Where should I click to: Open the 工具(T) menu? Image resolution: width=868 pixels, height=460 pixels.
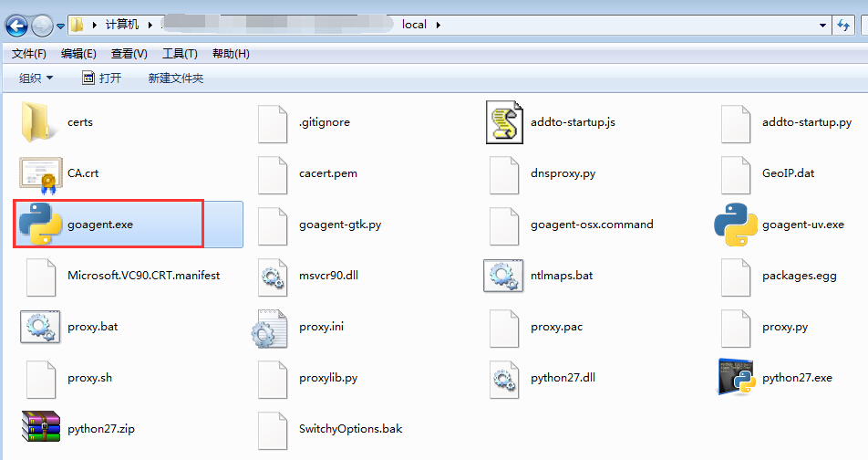(180, 54)
